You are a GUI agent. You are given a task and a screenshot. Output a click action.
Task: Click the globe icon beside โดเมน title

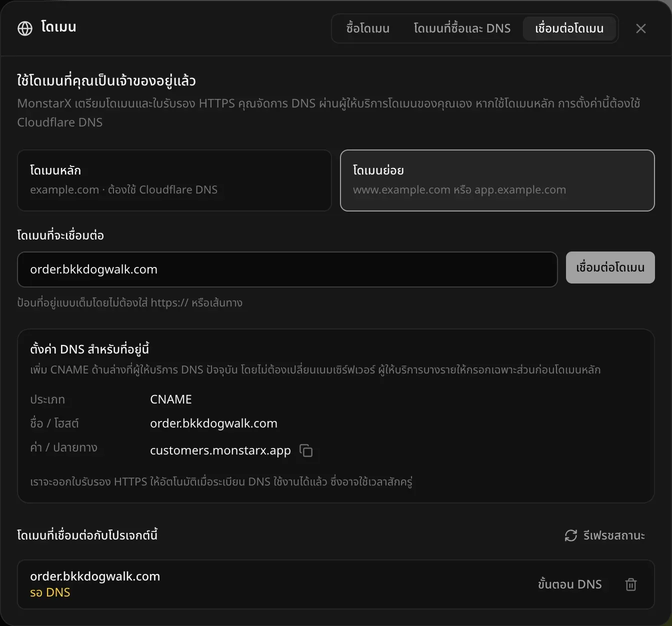(25, 28)
